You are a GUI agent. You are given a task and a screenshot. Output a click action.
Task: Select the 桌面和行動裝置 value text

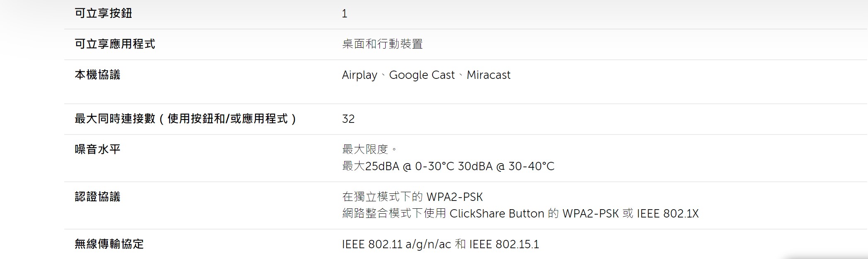pyautogui.click(x=382, y=44)
